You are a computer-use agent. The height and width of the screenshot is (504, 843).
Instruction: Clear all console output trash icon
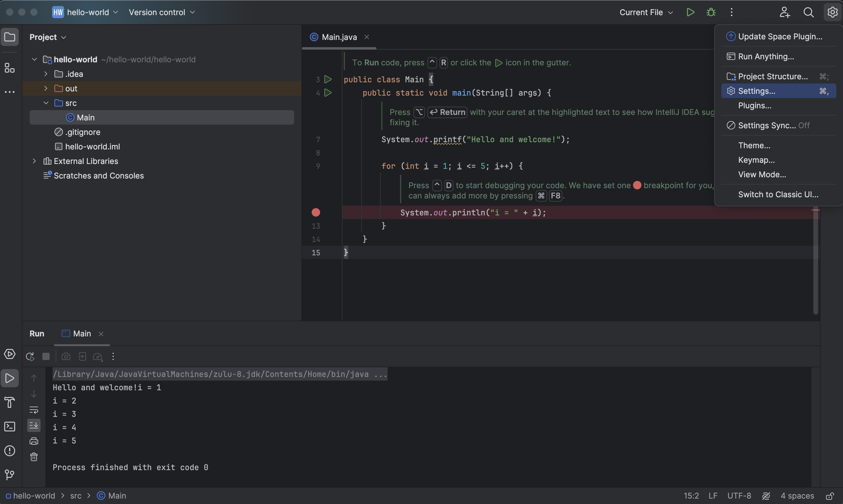34,457
